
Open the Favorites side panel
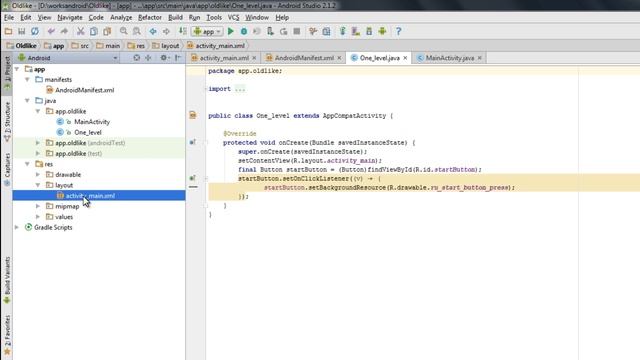tap(7, 334)
